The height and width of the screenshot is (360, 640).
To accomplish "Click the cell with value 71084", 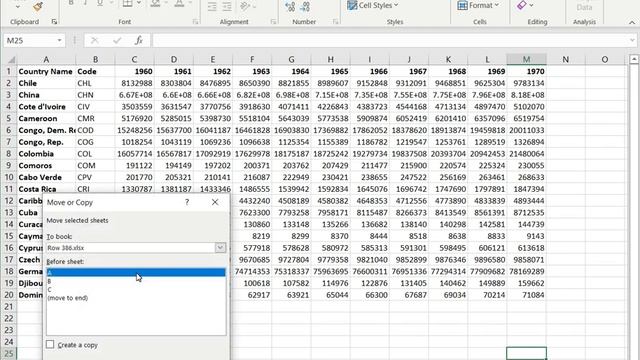I will point(527,295).
